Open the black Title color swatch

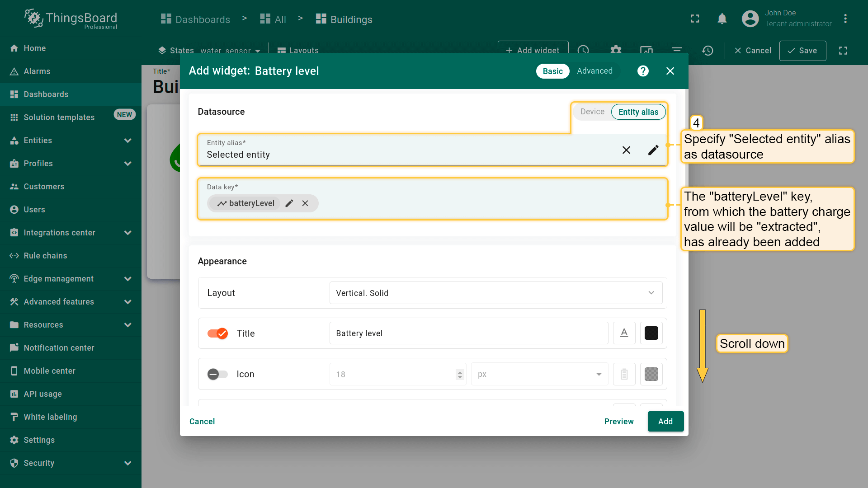(x=651, y=333)
